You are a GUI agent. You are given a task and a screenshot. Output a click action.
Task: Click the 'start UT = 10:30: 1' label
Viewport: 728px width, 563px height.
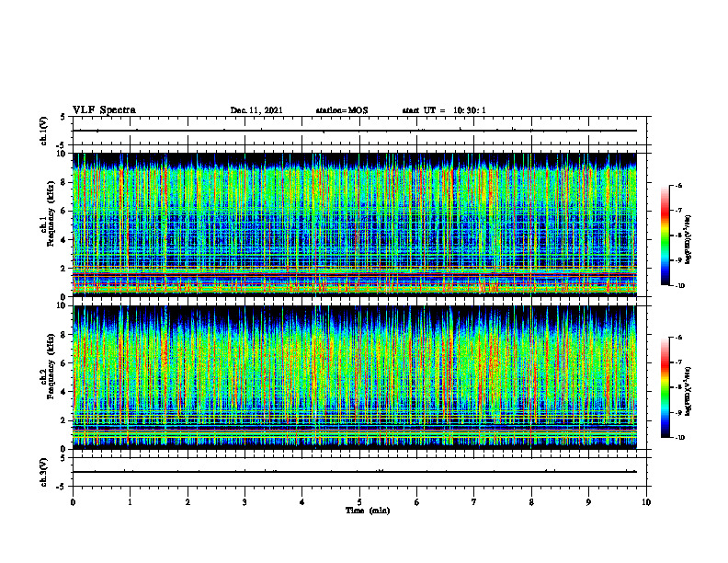coord(444,110)
